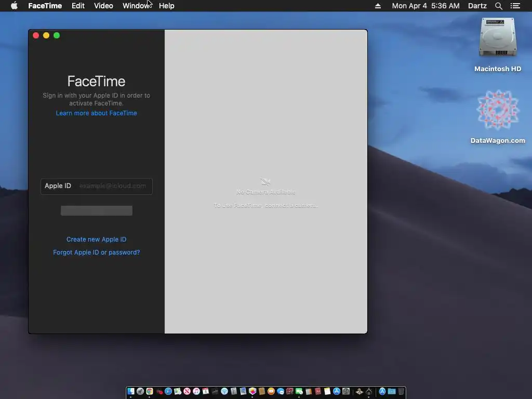Open orange Books icon in Dock
The height and width of the screenshot is (399, 532).
271,392
